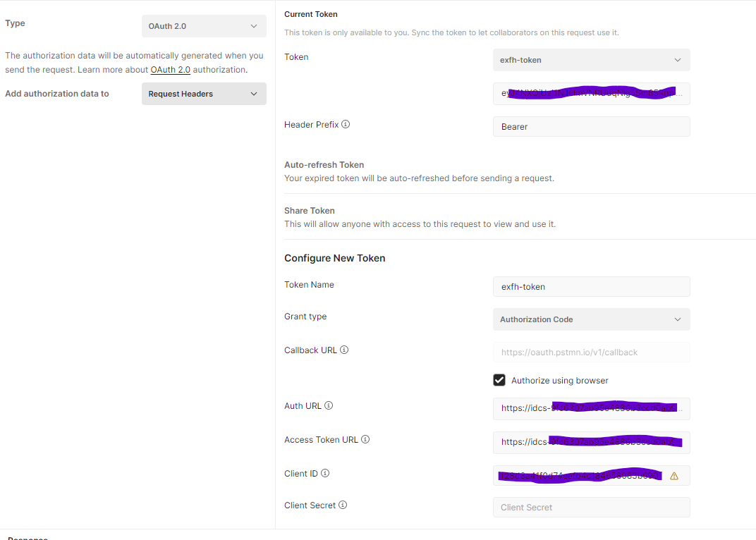
Task: Click warning triangle in Client ID field
Action: coord(674,476)
